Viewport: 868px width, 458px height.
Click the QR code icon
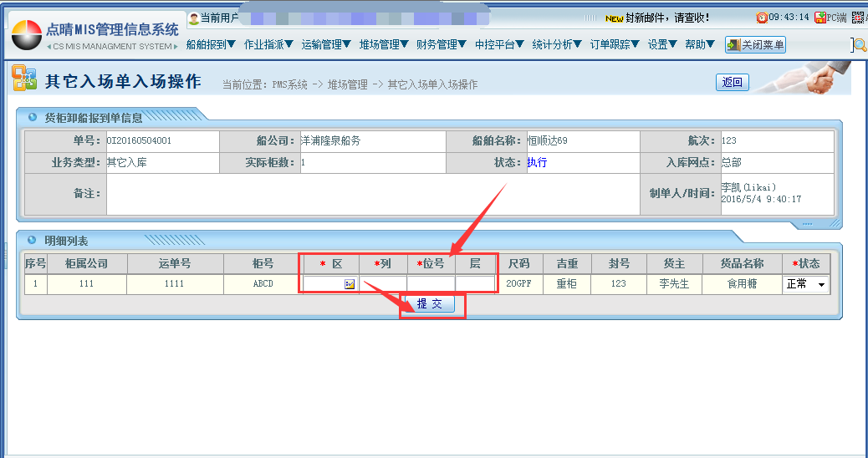pyautogui.click(x=857, y=18)
